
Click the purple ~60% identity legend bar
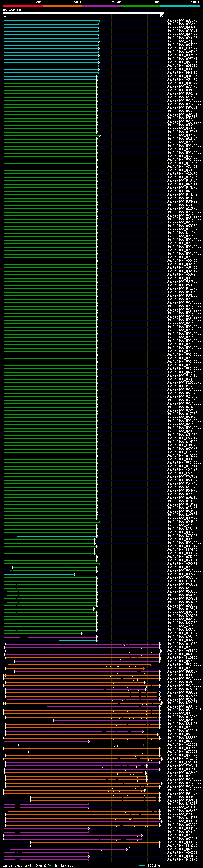(101, 6)
